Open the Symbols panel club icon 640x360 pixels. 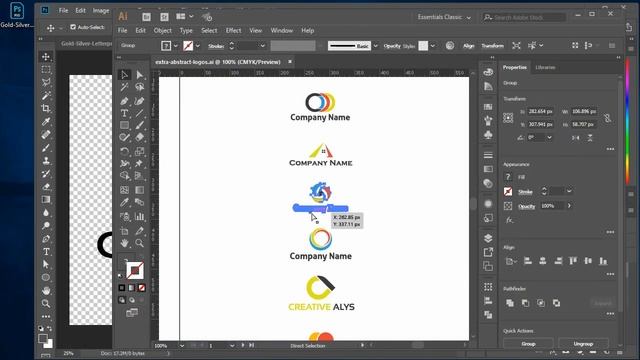coord(488,134)
